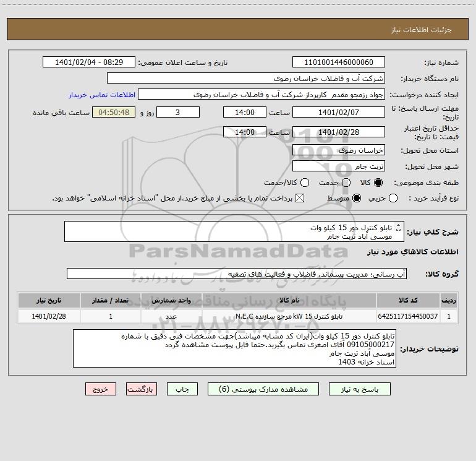Image resolution: width=476 pixels, height=461 pixels.
Task: Select the کالا/خدمت radio button
Action: point(305,183)
